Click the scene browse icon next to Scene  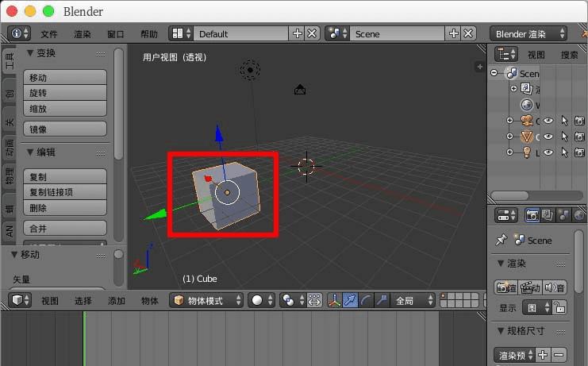337,34
